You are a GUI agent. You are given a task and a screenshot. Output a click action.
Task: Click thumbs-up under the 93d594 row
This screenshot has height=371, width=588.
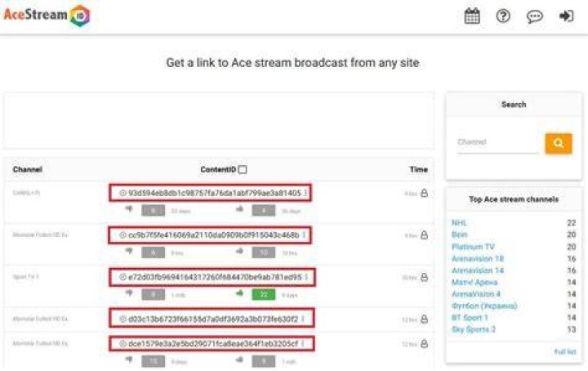(x=239, y=209)
